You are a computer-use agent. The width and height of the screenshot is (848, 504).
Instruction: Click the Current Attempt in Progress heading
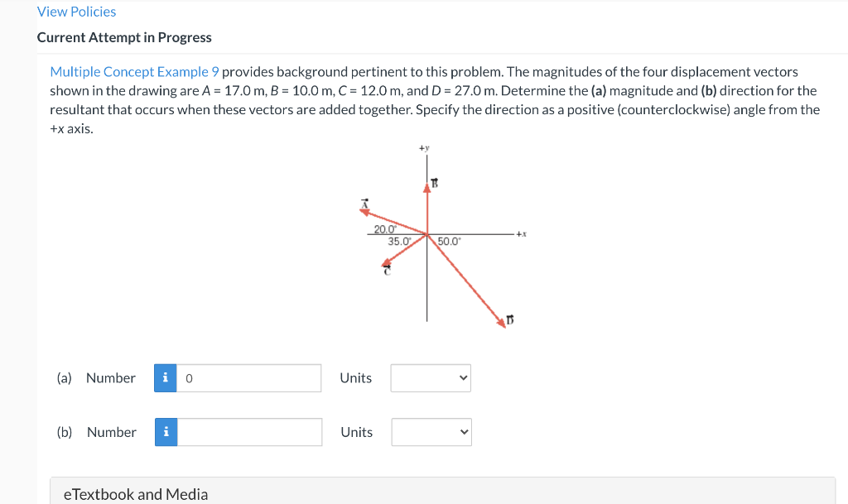tap(124, 37)
